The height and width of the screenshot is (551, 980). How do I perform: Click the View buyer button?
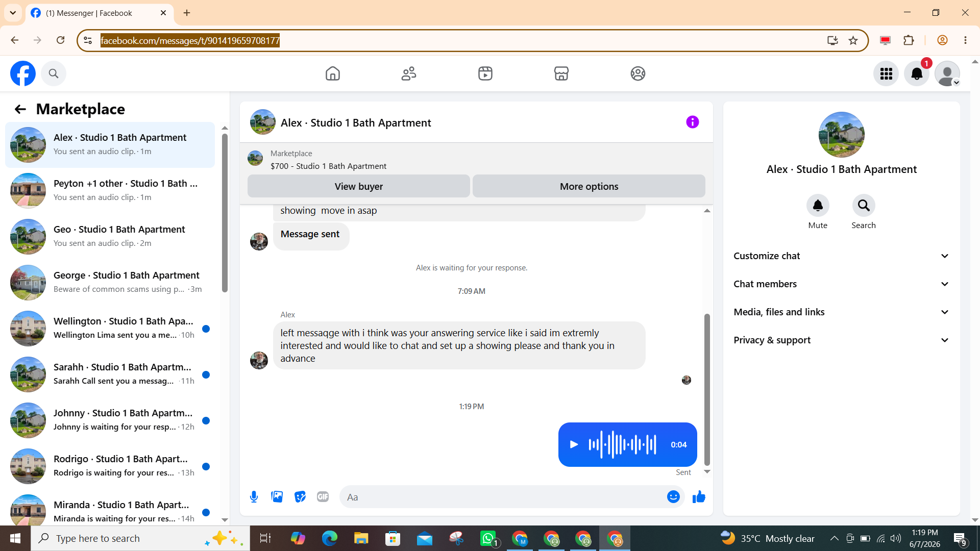358,186
